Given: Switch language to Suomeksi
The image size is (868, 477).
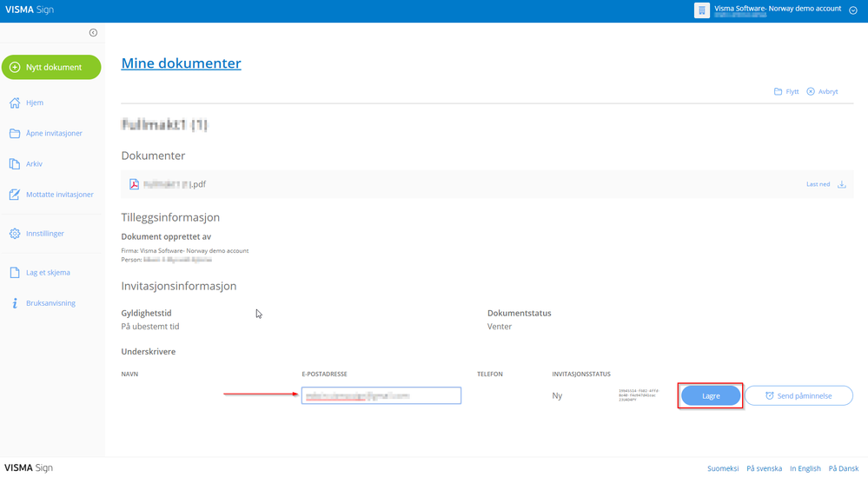Looking at the screenshot, I should point(723,468).
